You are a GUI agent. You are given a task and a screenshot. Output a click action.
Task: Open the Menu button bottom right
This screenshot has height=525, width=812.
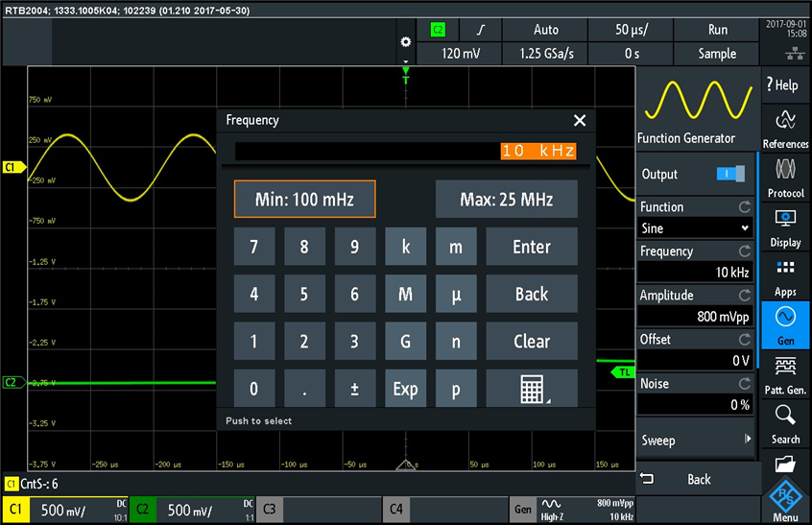pos(785,501)
